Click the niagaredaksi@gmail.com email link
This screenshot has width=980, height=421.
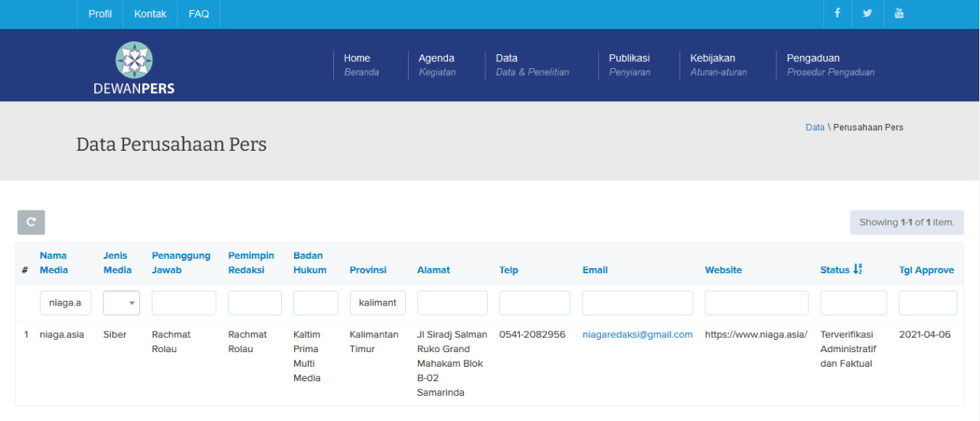[637, 335]
